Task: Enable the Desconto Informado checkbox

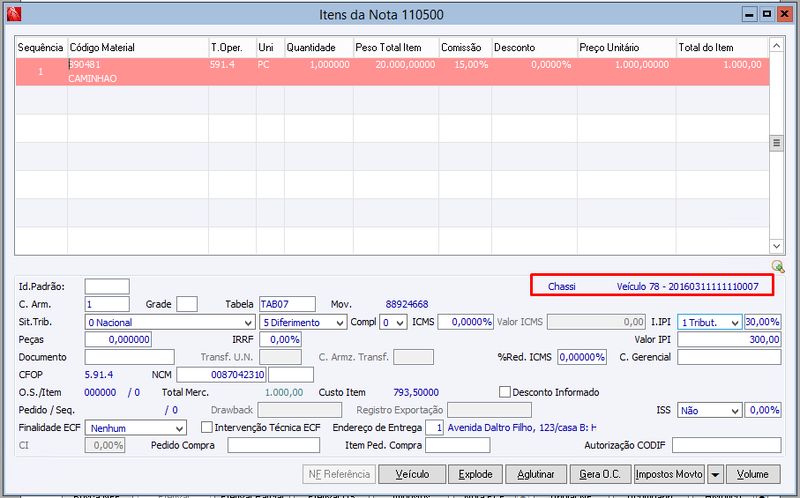Action: (505, 392)
